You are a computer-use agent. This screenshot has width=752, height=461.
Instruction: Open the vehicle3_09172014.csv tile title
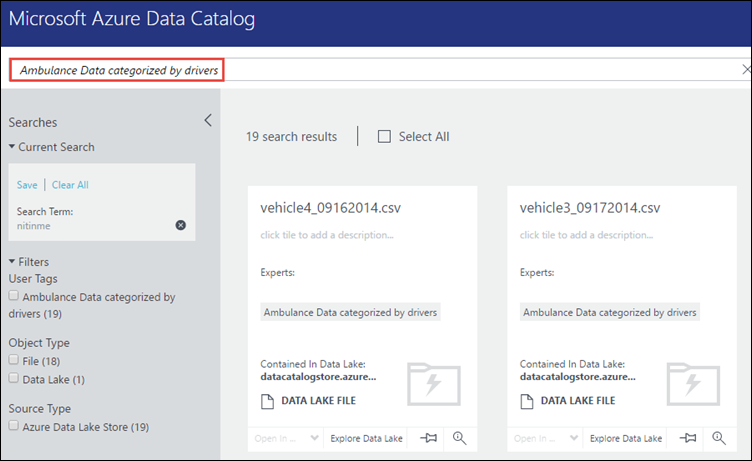pos(590,208)
